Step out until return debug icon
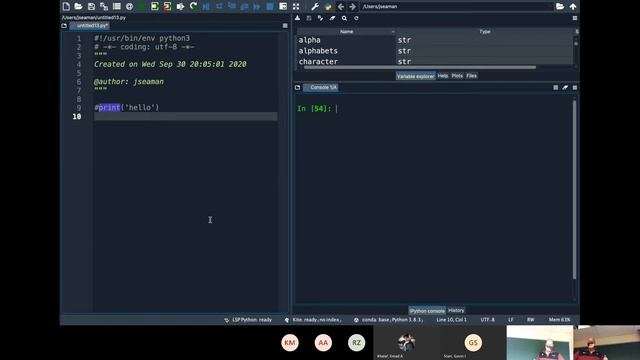The width and height of the screenshot is (640, 360). (244, 6)
